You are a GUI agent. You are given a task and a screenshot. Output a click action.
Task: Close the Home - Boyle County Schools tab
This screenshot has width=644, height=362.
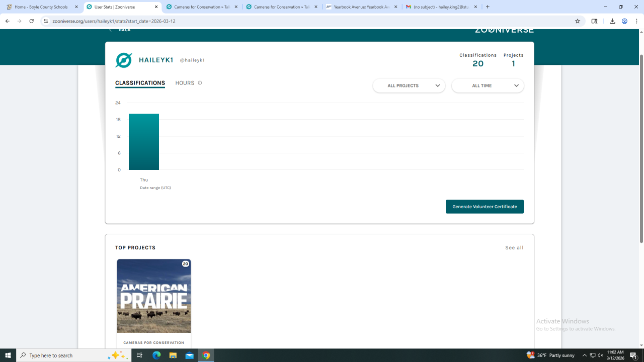click(76, 7)
